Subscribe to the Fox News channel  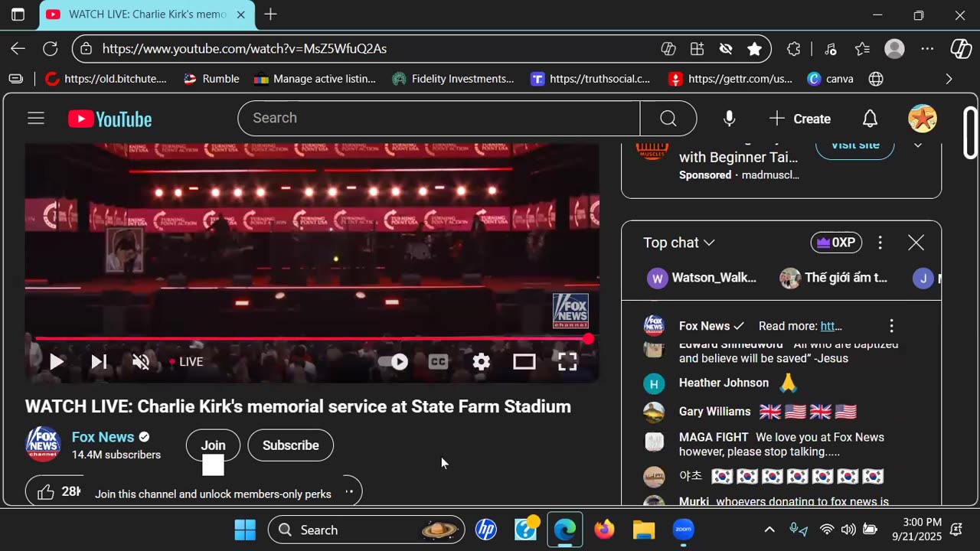pos(291,445)
